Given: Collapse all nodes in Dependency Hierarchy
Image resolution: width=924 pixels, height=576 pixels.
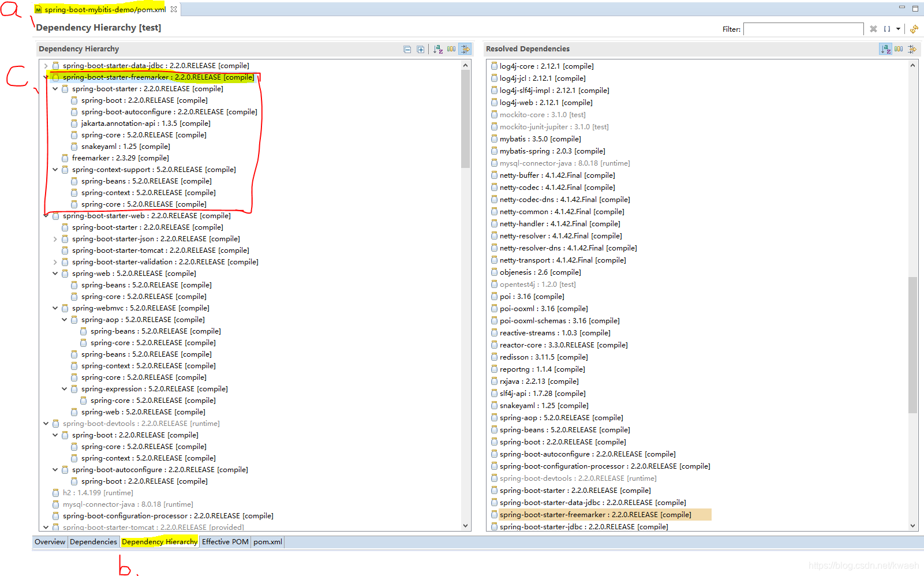Looking at the screenshot, I should click(x=407, y=50).
